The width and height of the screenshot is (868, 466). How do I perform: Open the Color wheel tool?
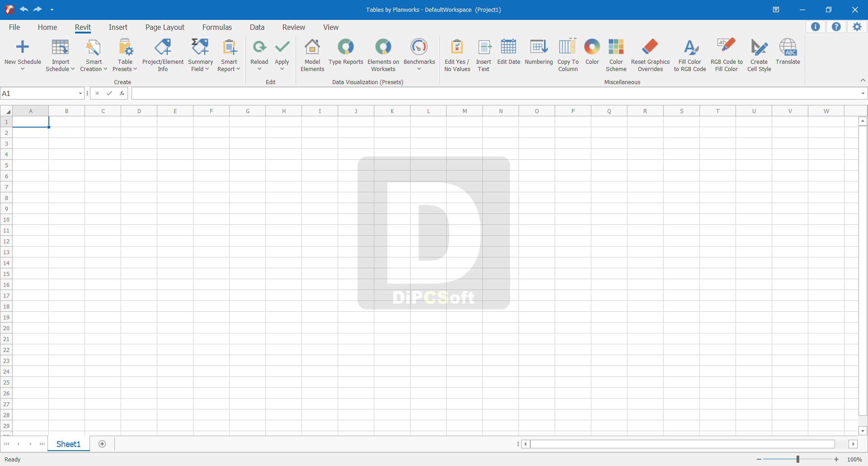[x=592, y=52]
